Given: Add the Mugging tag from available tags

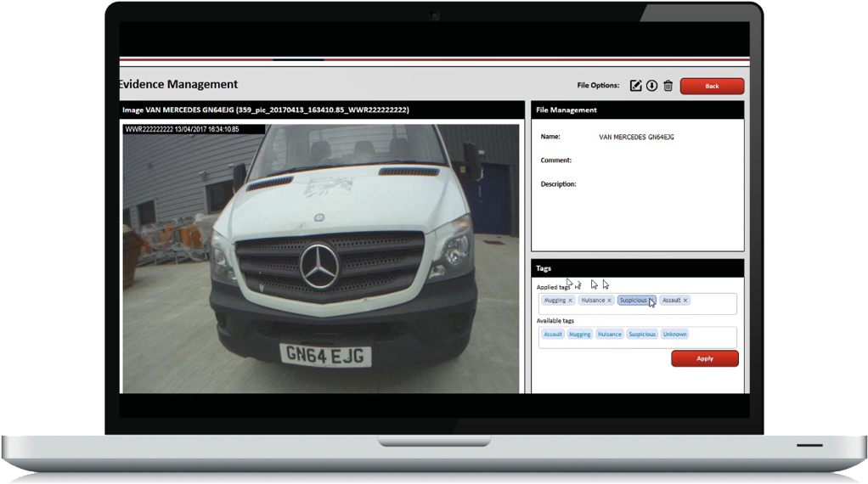Looking at the screenshot, I should (x=579, y=335).
